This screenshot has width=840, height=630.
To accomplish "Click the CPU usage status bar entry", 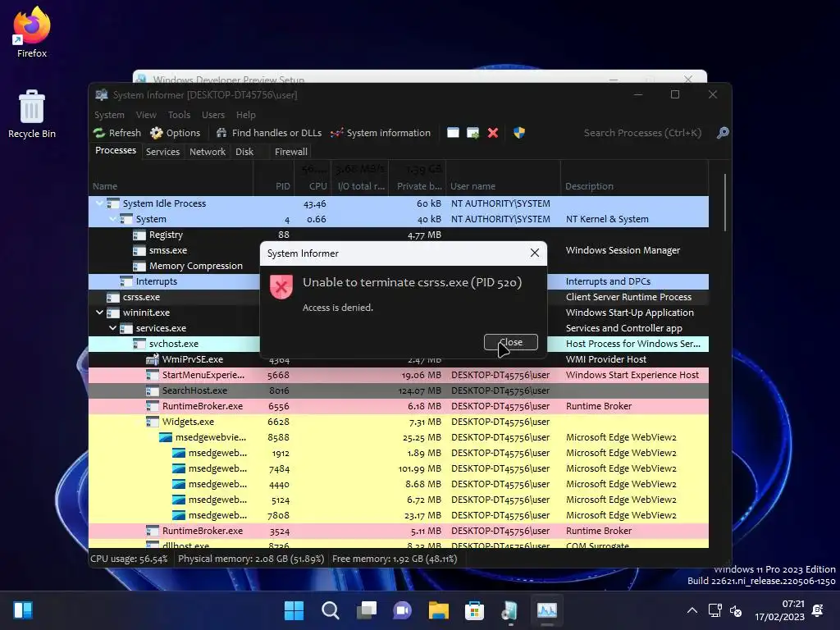I will click(x=129, y=559).
